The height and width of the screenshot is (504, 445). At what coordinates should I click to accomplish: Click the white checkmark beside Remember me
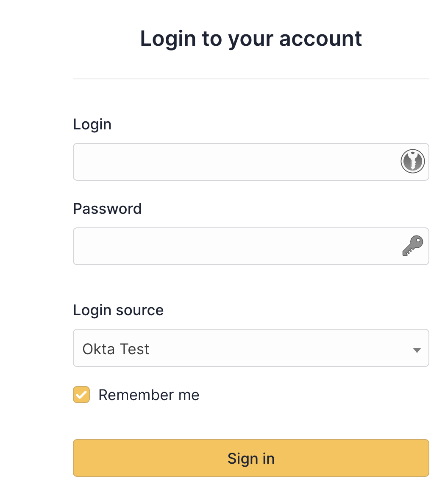coord(81,395)
